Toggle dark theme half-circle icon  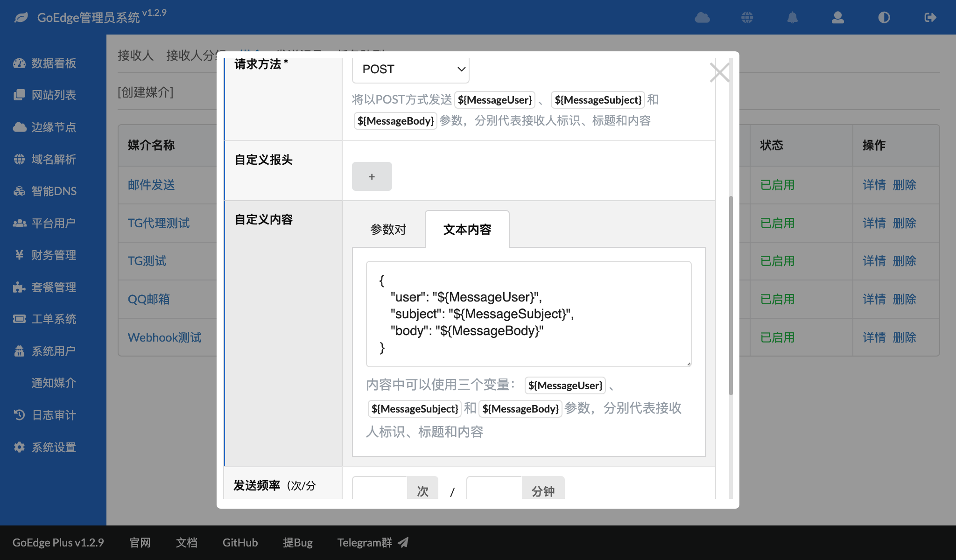coord(884,18)
